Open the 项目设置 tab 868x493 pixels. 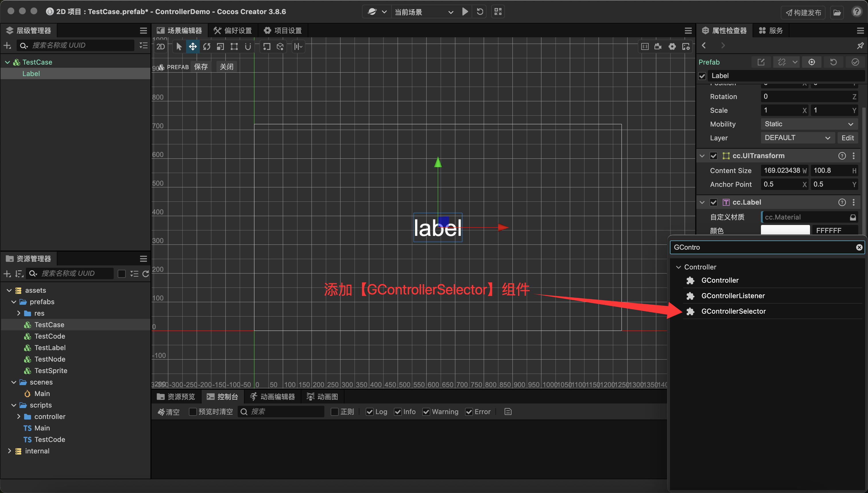[283, 30]
